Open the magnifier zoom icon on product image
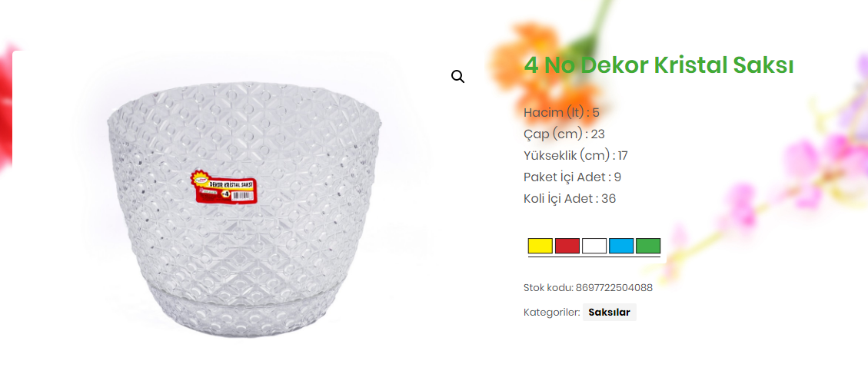The image size is (868, 384). point(457,76)
